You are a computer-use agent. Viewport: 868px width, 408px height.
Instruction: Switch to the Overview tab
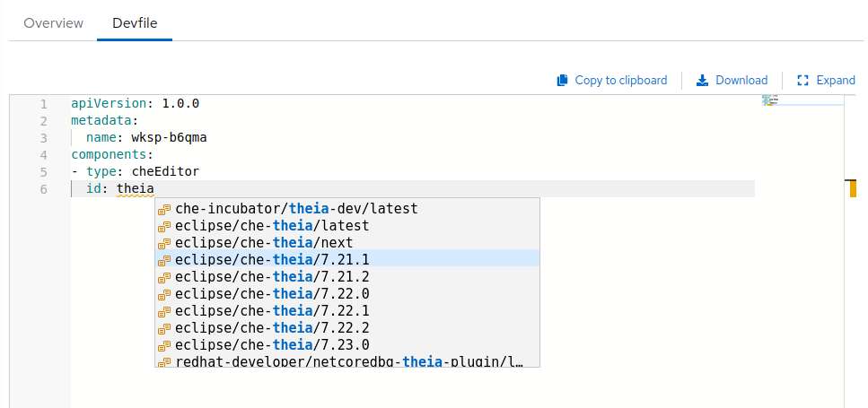pyautogui.click(x=54, y=23)
